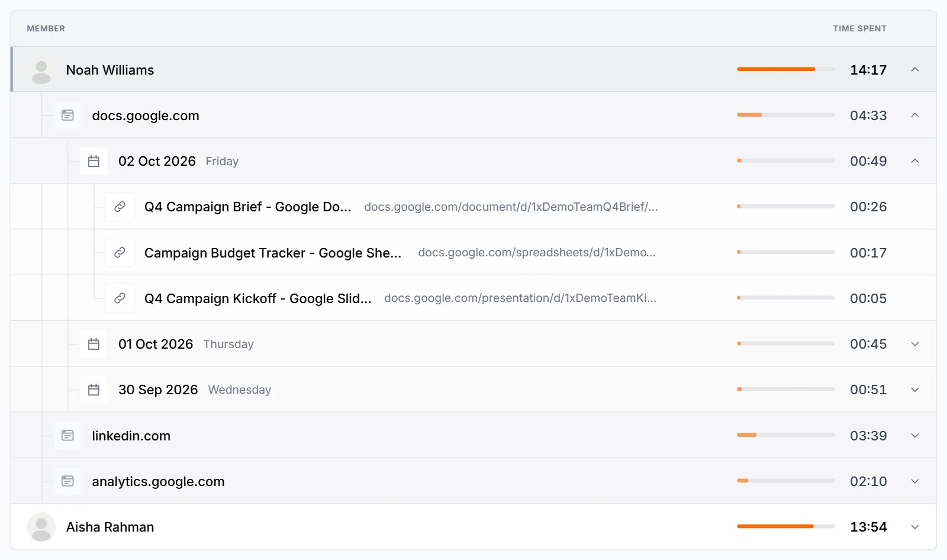Open the Q4 Campaign Kickoff presentation URL
Viewport: 947px width, 560px height.
pyautogui.click(x=520, y=298)
